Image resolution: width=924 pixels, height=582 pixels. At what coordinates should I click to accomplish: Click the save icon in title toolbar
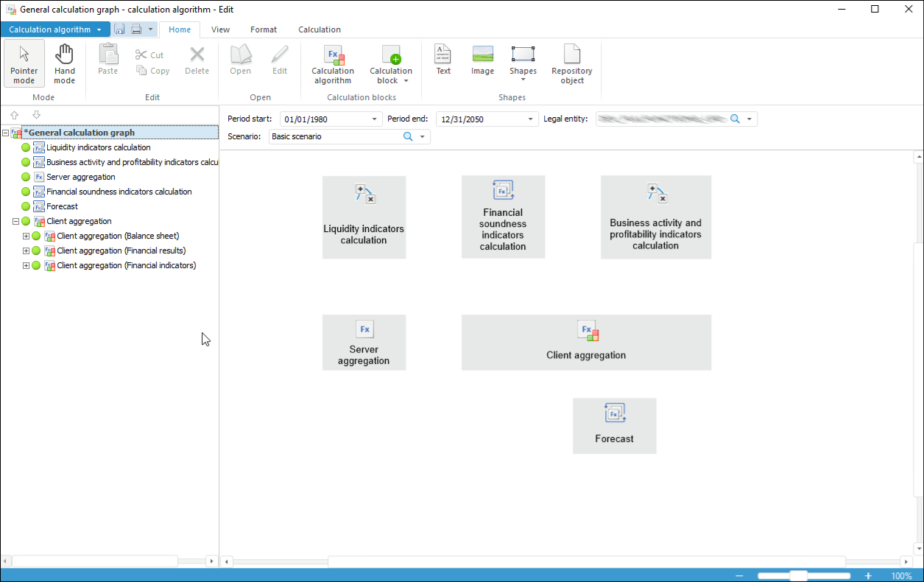(119, 29)
